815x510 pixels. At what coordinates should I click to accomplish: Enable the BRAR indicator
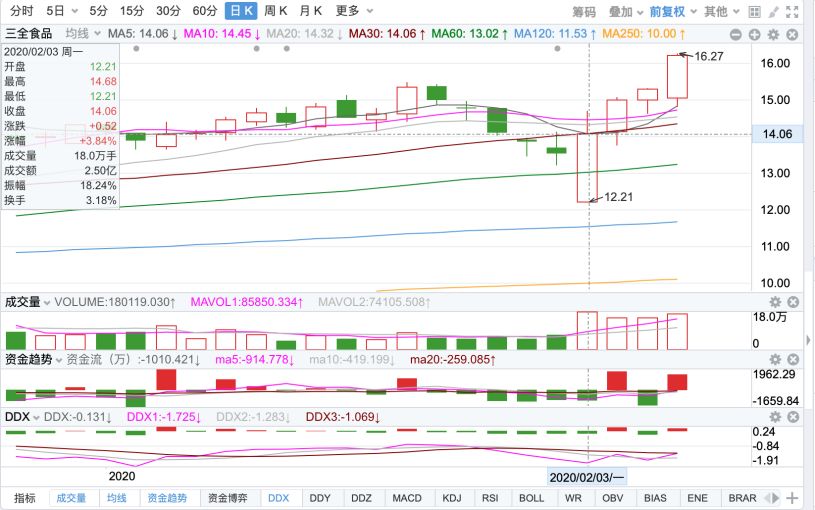(742, 498)
